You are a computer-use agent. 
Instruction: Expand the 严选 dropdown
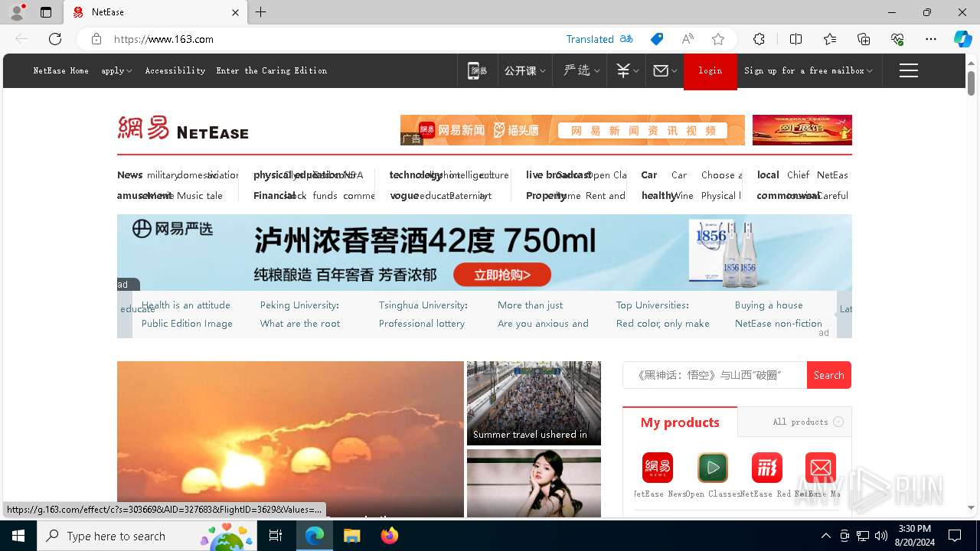pos(581,70)
